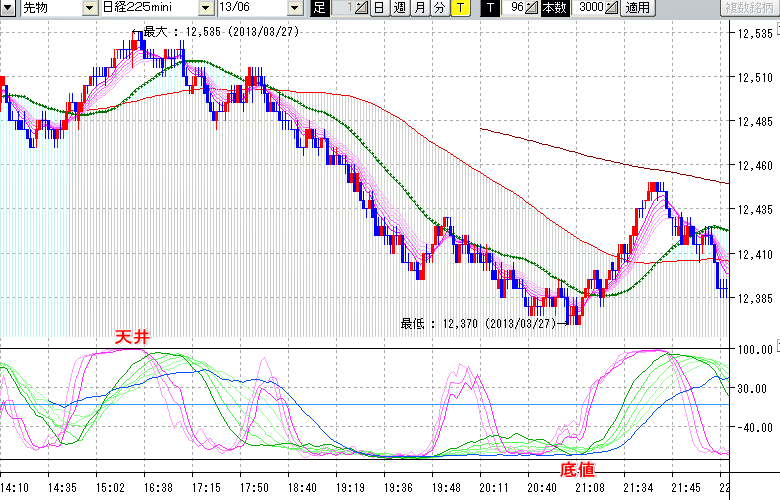Open the 先物 product type dropdown
Screen dimensions: 780x500
click(x=49, y=8)
